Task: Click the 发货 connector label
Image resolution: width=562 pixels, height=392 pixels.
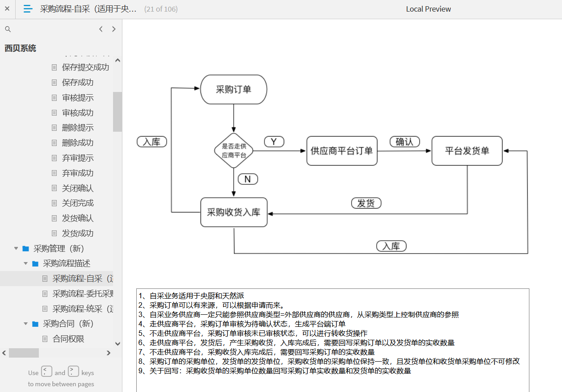Action: pyautogui.click(x=366, y=203)
